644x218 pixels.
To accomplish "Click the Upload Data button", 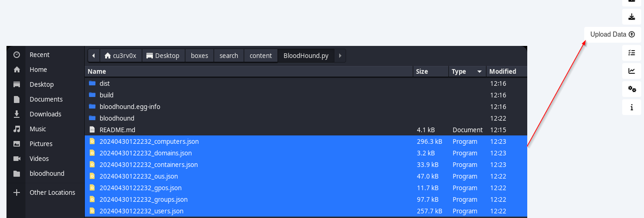I will [x=612, y=34].
